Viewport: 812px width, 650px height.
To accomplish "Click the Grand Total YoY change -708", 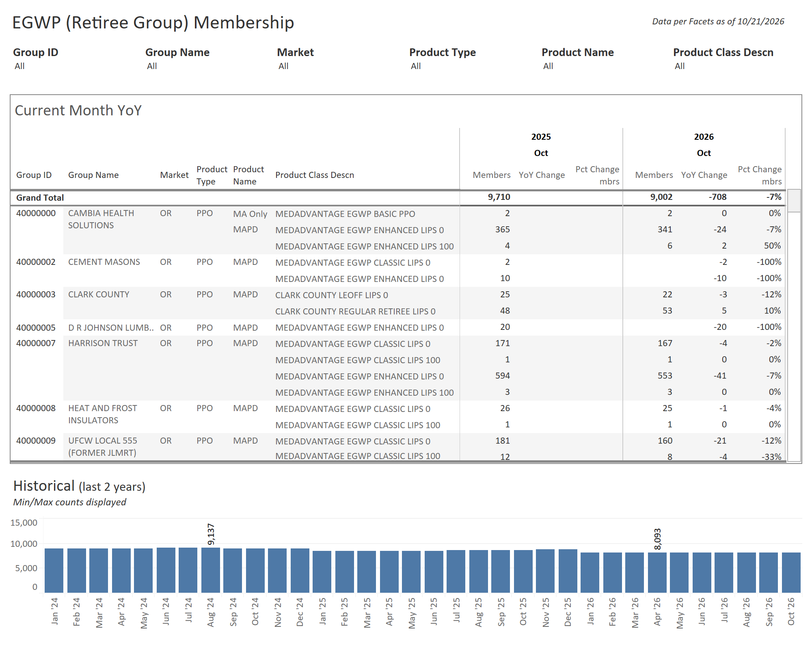I will [718, 197].
